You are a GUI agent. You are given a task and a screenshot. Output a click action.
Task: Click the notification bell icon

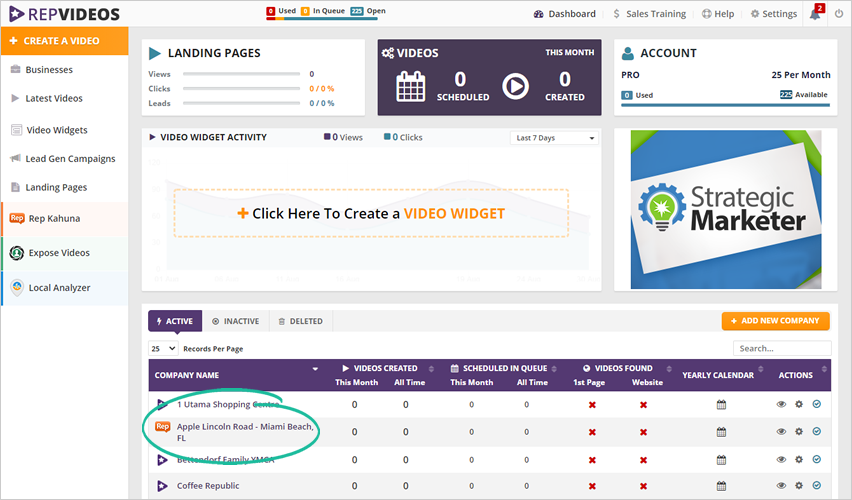(x=815, y=14)
